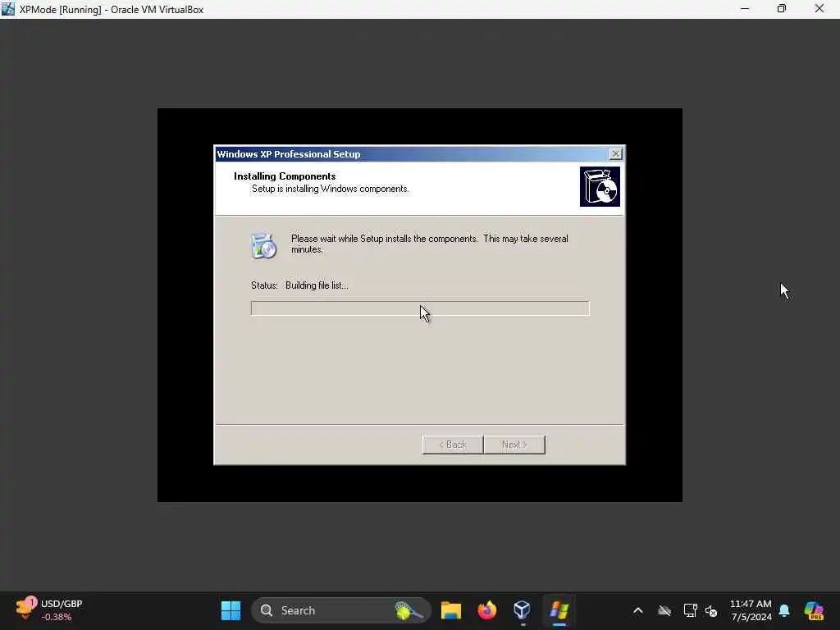The width and height of the screenshot is (840, 630).
Task: Close the XPMode VirtualBox window
Action: click(819, 9)
